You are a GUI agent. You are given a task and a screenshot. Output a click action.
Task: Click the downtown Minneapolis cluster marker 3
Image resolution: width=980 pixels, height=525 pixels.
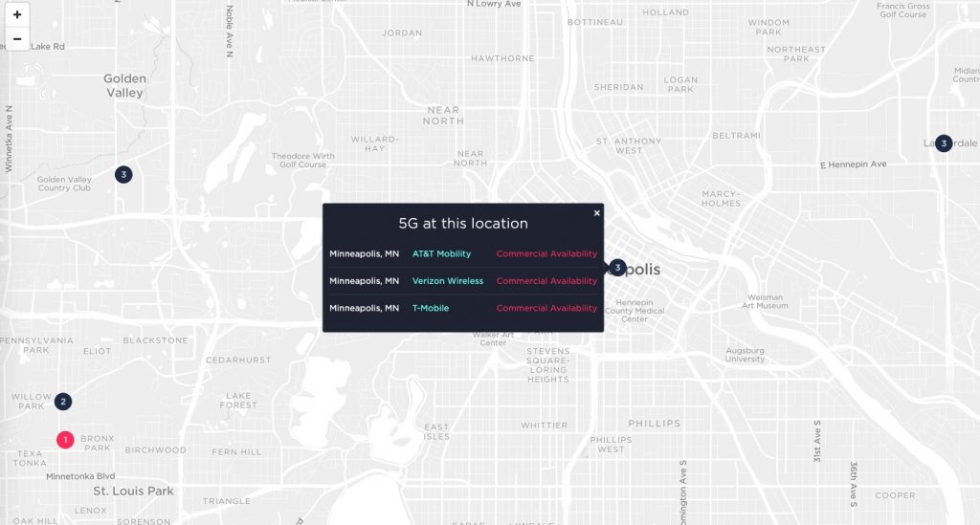pyautogui.click(x=617, y=268)
